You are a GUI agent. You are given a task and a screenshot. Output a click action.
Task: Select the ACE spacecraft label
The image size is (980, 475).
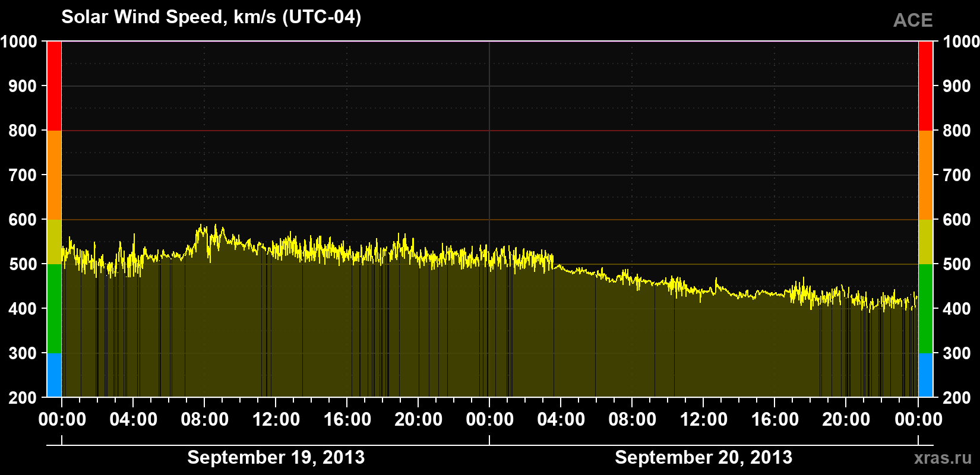click(913, 20)
